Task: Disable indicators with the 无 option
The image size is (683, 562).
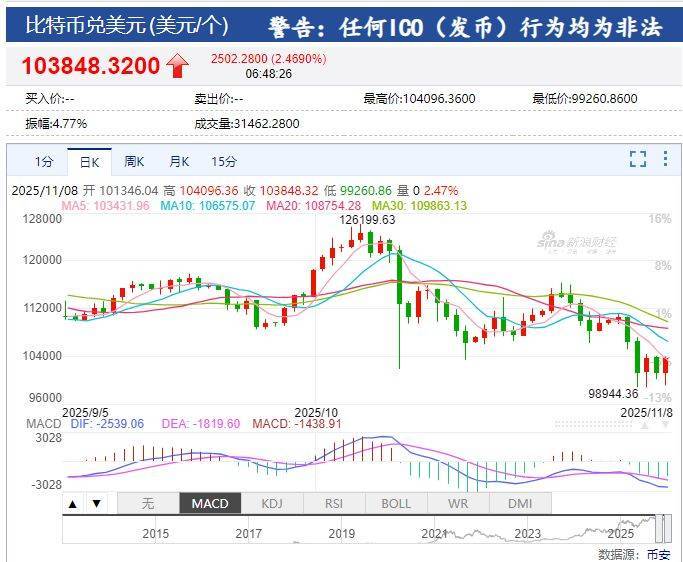Action: coord(148,504)
